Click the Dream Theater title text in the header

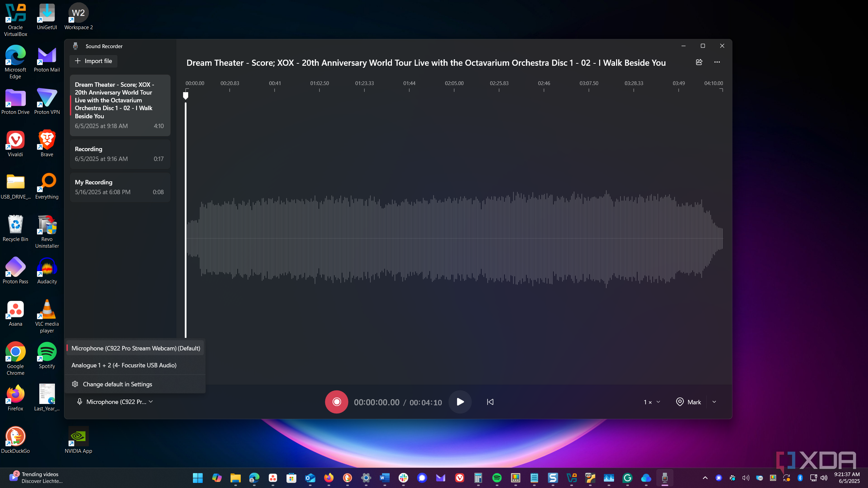426,63
